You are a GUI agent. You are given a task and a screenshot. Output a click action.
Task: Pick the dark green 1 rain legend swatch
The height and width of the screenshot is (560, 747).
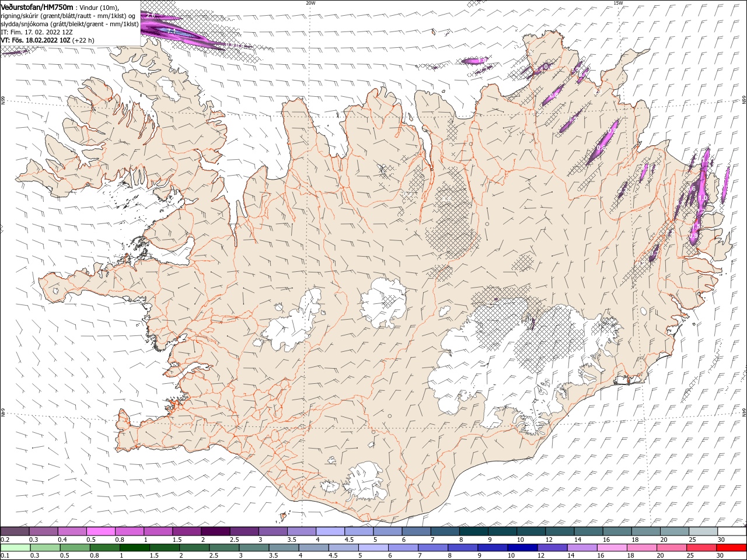(x=134, y=547)
